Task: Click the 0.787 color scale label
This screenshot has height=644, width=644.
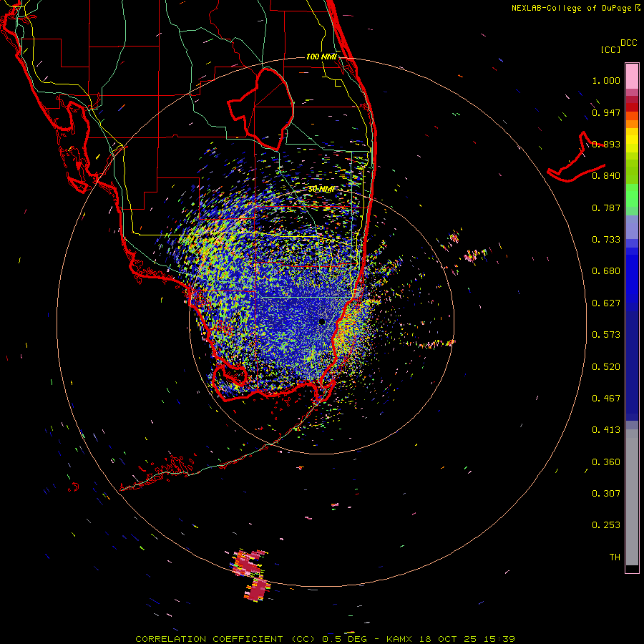Action: pyautogui.click(x=606, y=208)
